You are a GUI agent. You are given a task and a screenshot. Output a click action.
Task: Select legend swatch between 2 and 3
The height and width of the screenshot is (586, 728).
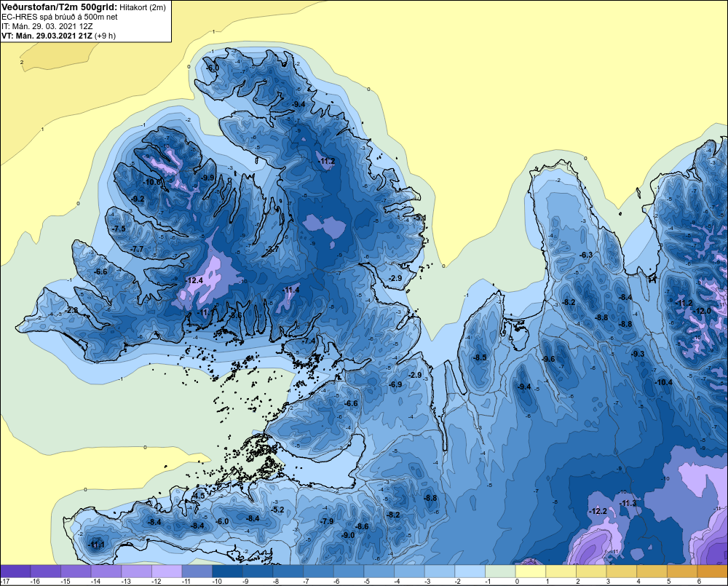point(591,571)
